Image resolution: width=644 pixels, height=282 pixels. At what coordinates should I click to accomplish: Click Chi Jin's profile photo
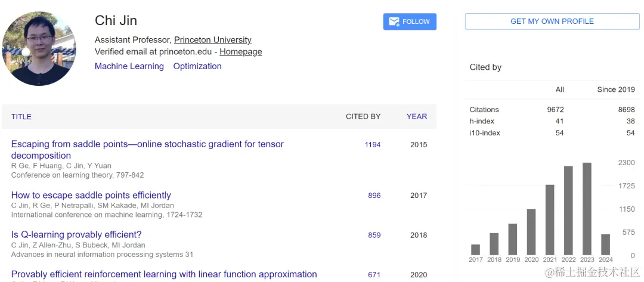click(x=39, y=49)
